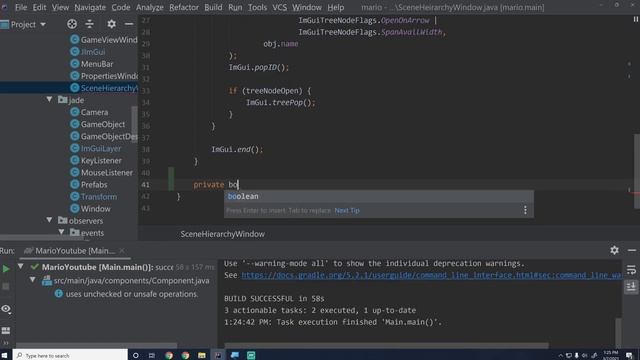This screenshot has height=360, width=640.
Task: Open File Explorer from taskbar
Action: 202,355
